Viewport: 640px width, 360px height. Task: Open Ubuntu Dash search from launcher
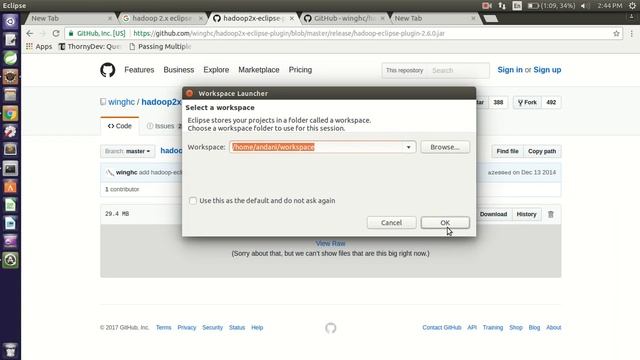[x=10, y=21]
